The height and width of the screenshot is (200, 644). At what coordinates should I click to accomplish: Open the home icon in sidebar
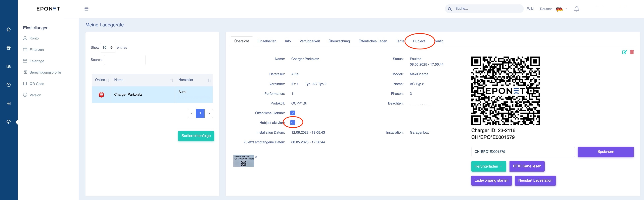pos(9,29)
